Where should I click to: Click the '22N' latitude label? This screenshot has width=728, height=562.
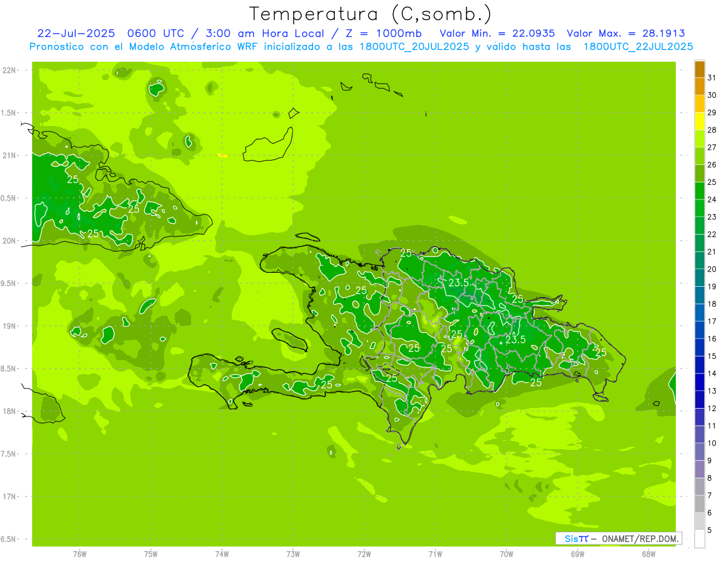pyautogui.click(x=10, y=70)
